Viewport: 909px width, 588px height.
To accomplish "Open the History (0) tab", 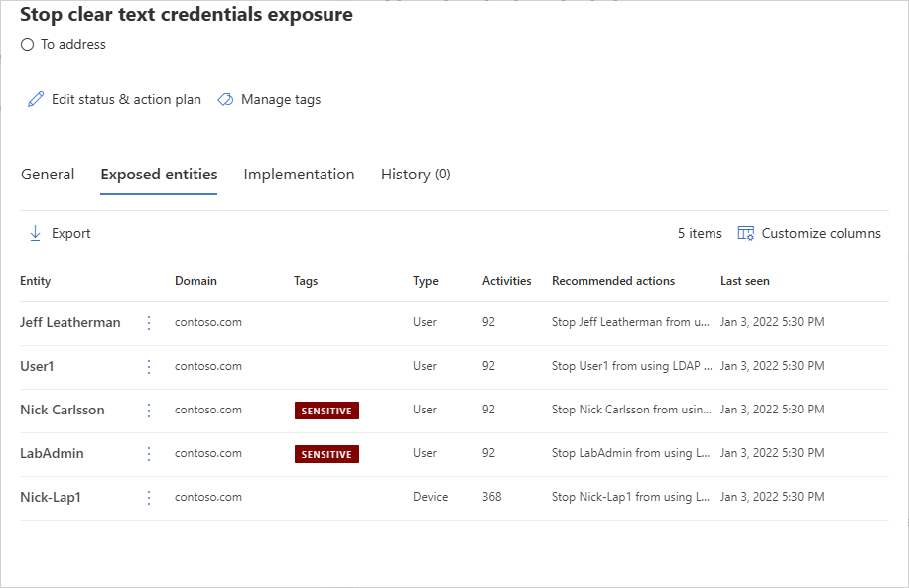I will point(415,175).
